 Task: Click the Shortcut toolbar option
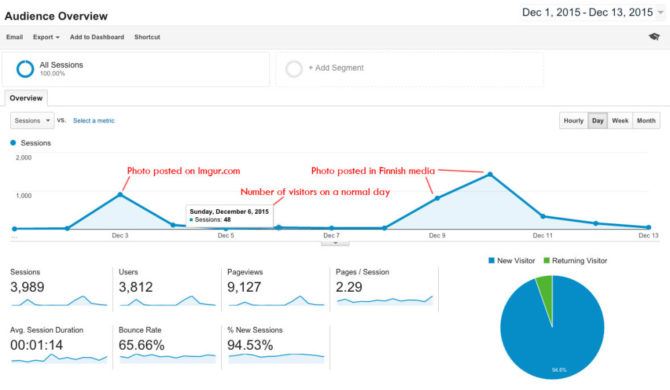[x=147, y=37]
